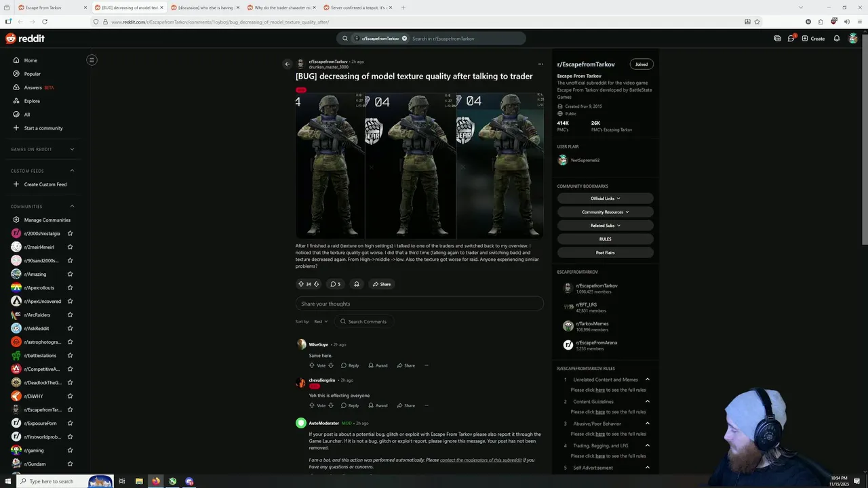Upvote chevaliergrim's comment

312,405
